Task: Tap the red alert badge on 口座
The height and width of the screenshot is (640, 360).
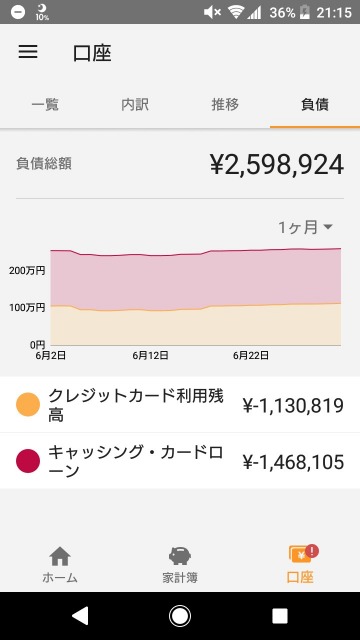Action: [x=312, y=551]
